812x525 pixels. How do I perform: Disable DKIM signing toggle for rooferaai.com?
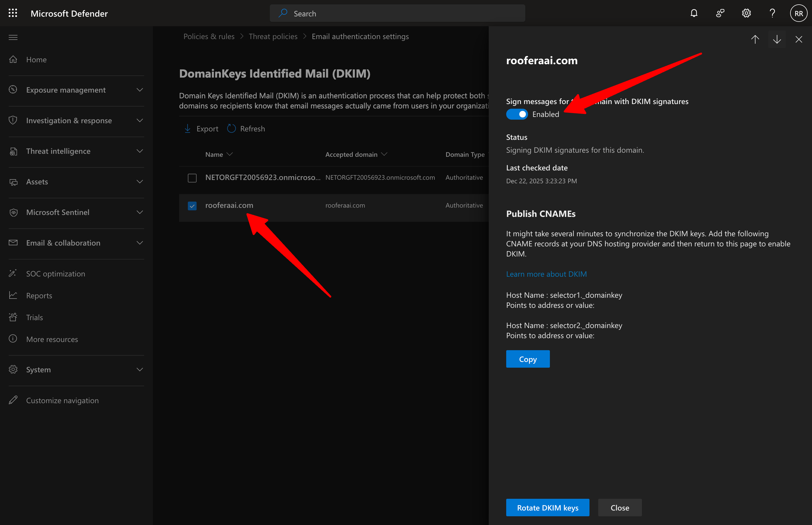pyautogui.click(x=517, y=114)
